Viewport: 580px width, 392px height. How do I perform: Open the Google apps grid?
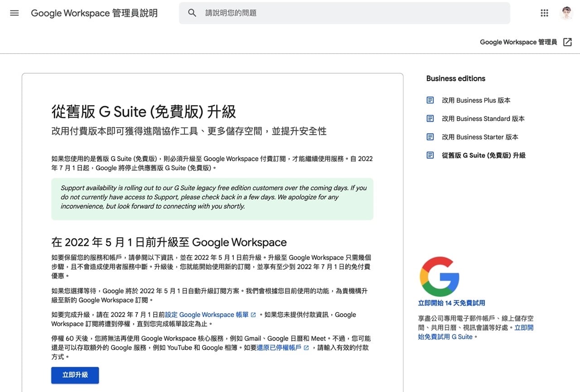coord(545,13)
